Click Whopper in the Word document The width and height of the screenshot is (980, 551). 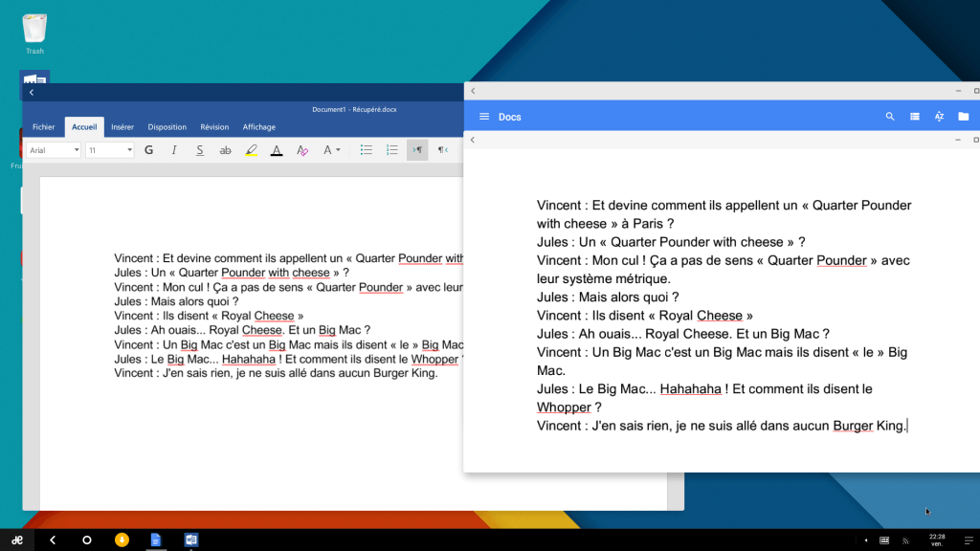[x=434, y=360]
